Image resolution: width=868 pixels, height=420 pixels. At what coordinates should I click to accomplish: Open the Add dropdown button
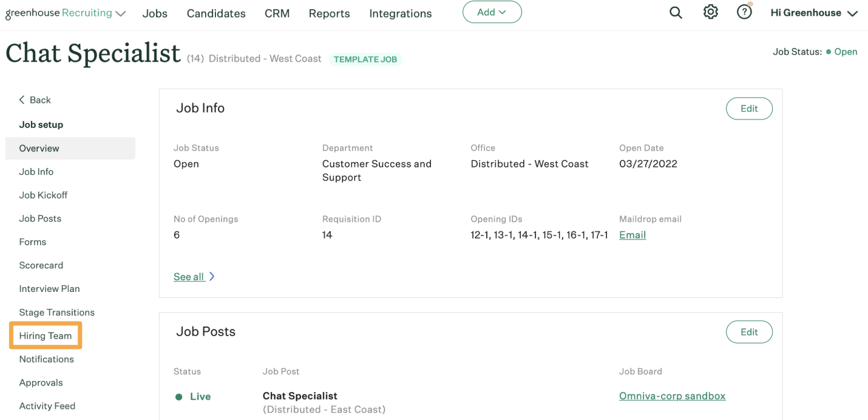point(492,12)
